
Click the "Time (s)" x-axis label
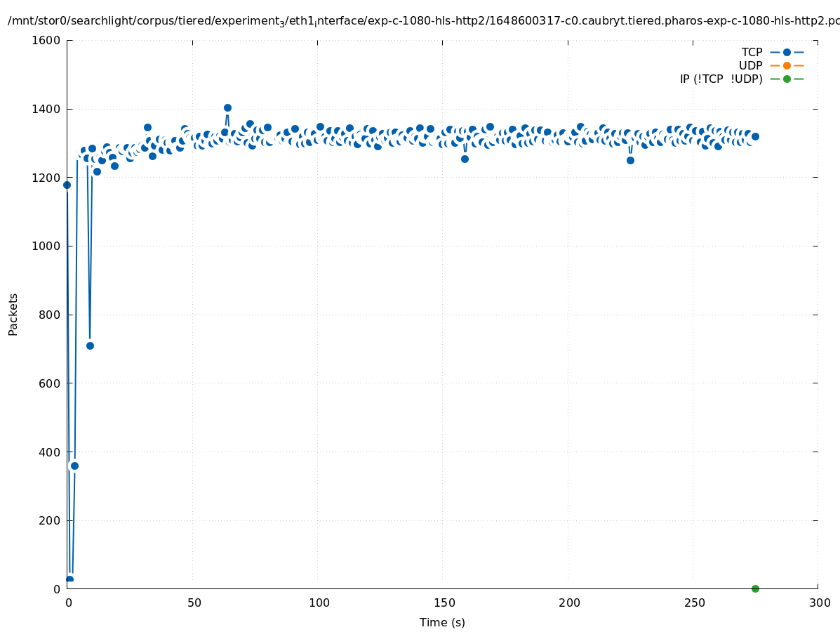[x=442, y=622]
